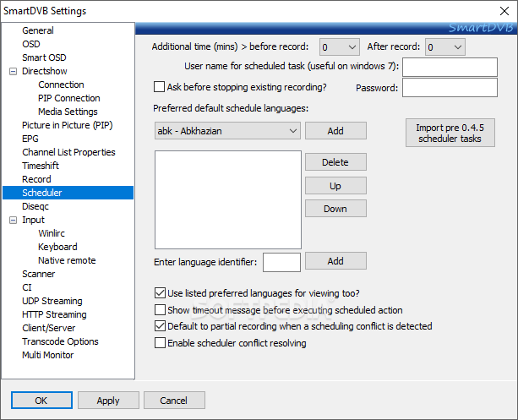The height and width of the screenshot is (420, 518).
Task: Uncheck Use listed preferred languages for viewing
Action: tap(160, 293)
